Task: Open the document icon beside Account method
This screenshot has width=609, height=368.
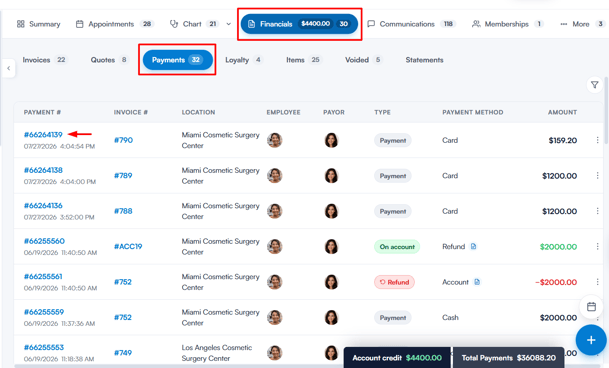Action: point(477,282)
